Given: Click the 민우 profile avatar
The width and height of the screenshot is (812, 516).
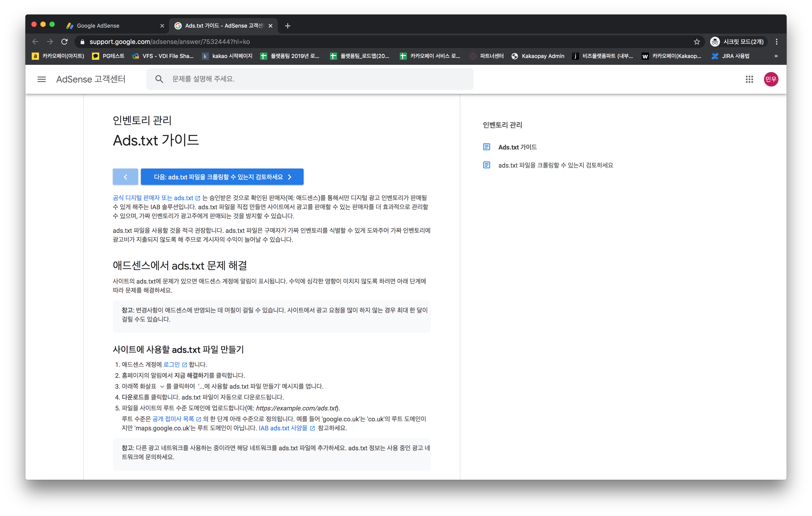Looking at the screenshot, I should pyautogui.click(x=771, y=79).
